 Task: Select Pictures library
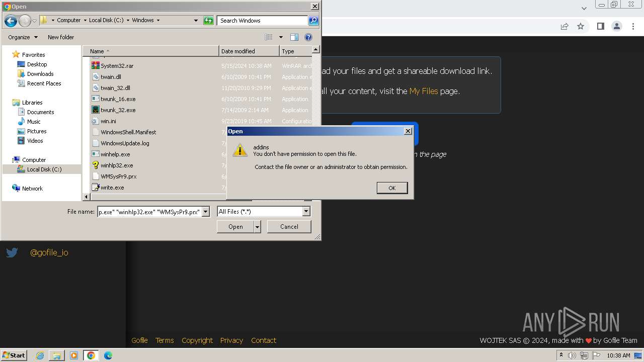tap(37, 131)
